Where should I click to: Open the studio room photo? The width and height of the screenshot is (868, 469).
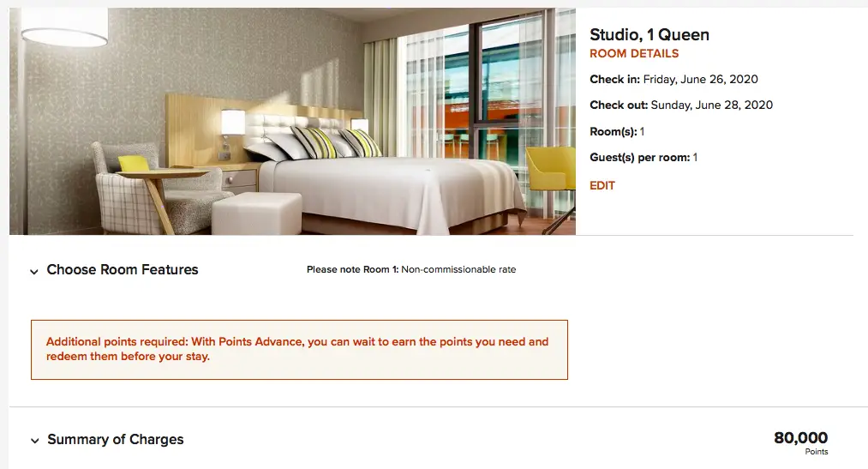pyautogui.click(x=292, y=121)
